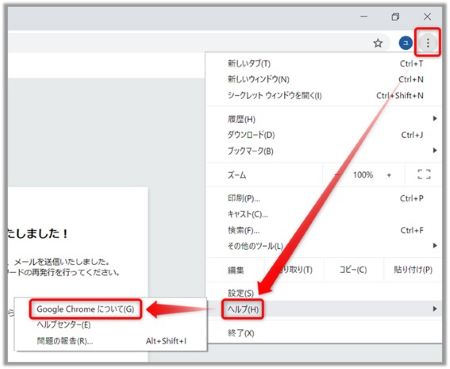This screenshot has height=369, width=450.
Task: Click コピー(C) in the edit row
Action: coord(353,269)
